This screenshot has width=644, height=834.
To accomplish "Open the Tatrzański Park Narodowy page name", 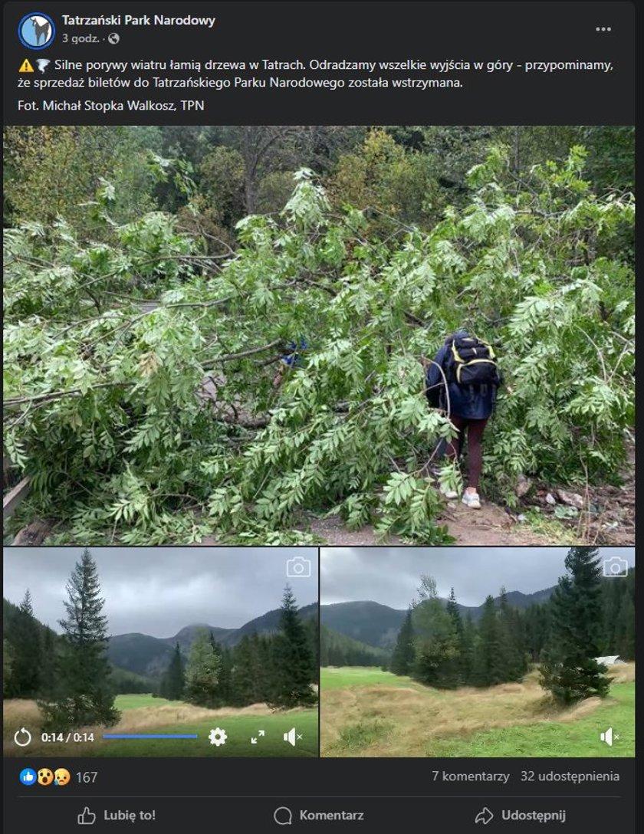I will coord(138,20).
